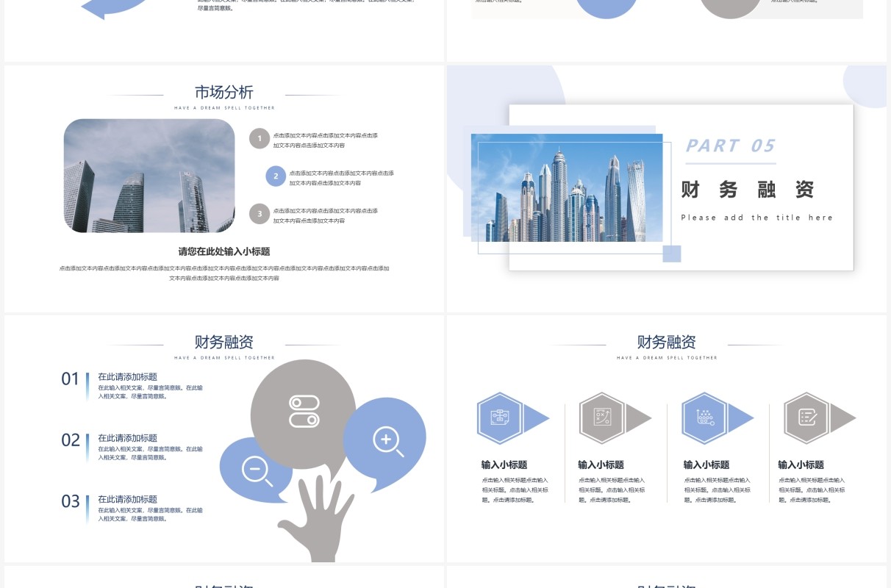Open the 市场分析 slide title
The height and width of the screenshot is (588, 891).
(x=224, y=92)
